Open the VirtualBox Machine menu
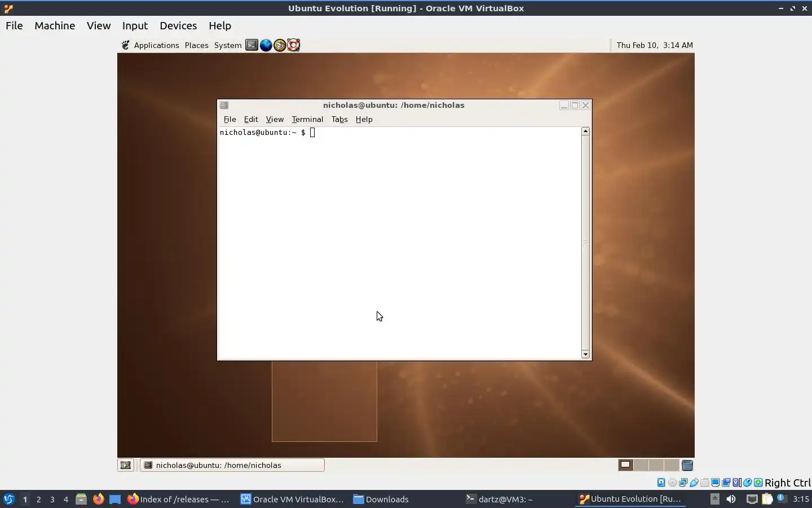The height and width of the screenshot is (508, 812). [55, 25]
